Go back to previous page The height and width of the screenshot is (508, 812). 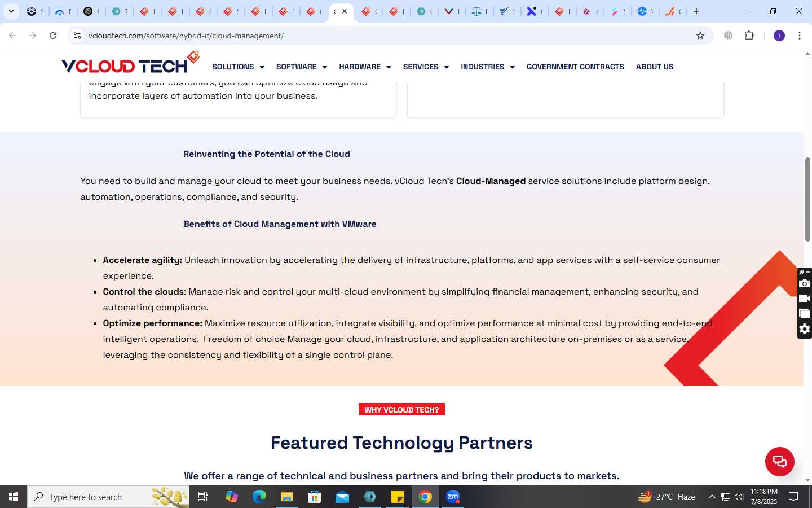(x=12, y=36)
